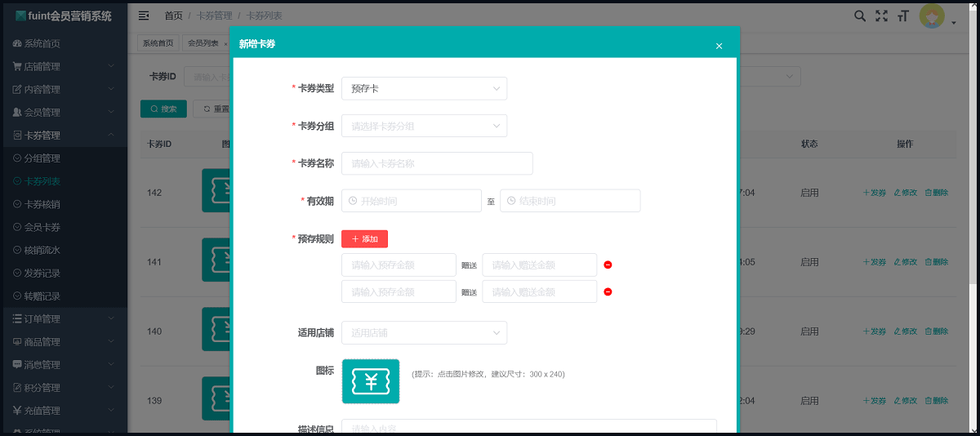The height and width of the screenshot is (436, 980).
Task: Open the 卡券分组 dropdown
Action: (x=424, y=126)
